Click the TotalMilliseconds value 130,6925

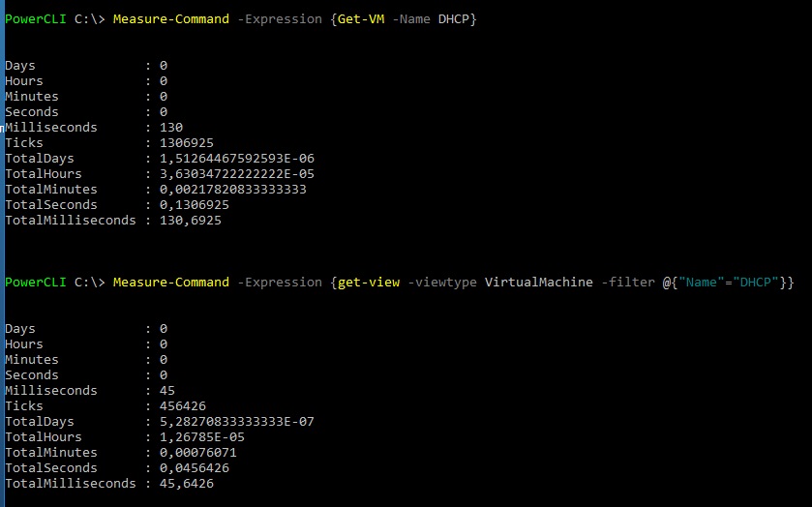click(191, 221)
